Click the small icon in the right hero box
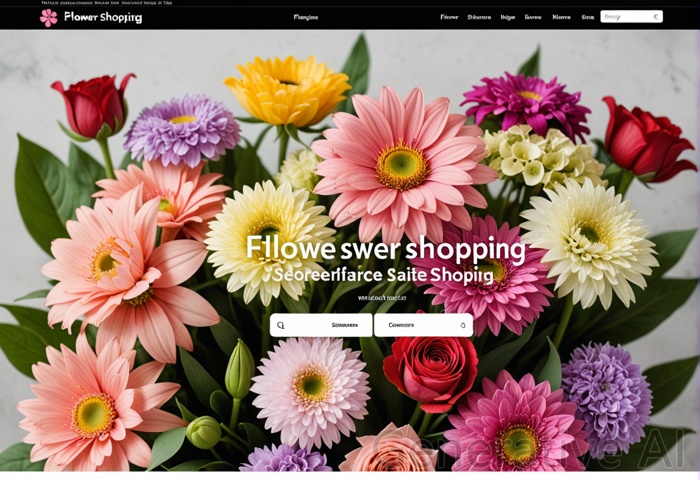 click(x=462, y=325)
